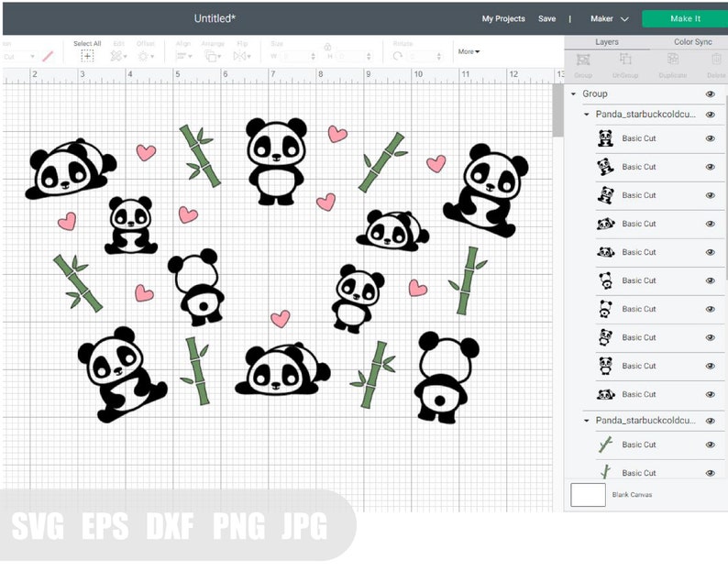Hide the second Basic Cut panda layer

pyautogui.click(x=710, y=167)
